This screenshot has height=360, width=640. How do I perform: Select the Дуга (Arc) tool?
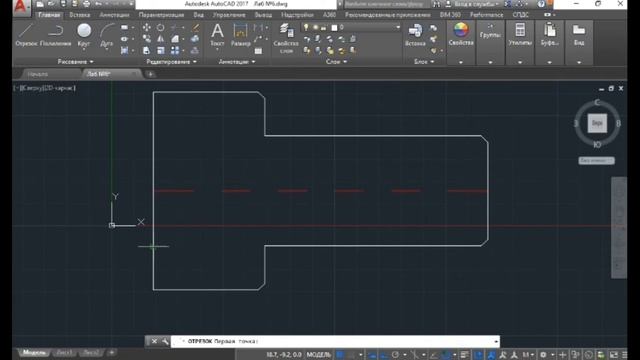(x=107, y=34)
